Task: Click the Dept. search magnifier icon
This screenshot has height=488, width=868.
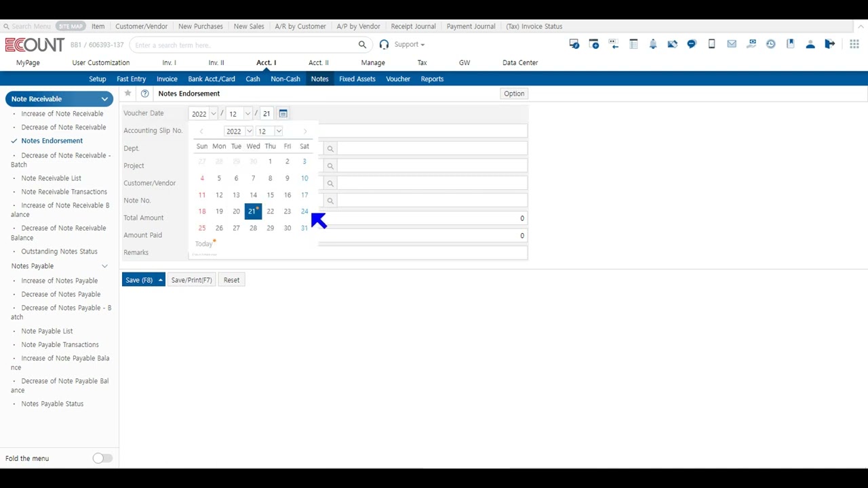Action: (x=330, y=148)
